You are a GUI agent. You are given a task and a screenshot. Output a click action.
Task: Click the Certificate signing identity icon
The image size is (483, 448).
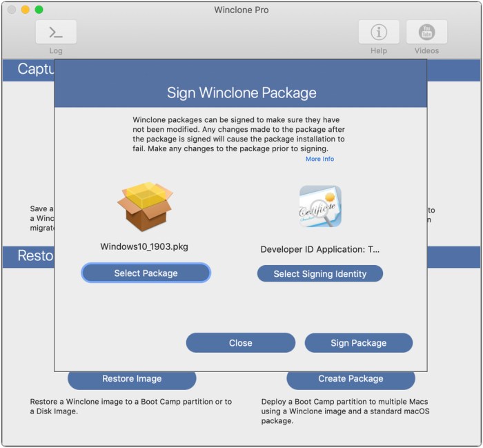320,206
